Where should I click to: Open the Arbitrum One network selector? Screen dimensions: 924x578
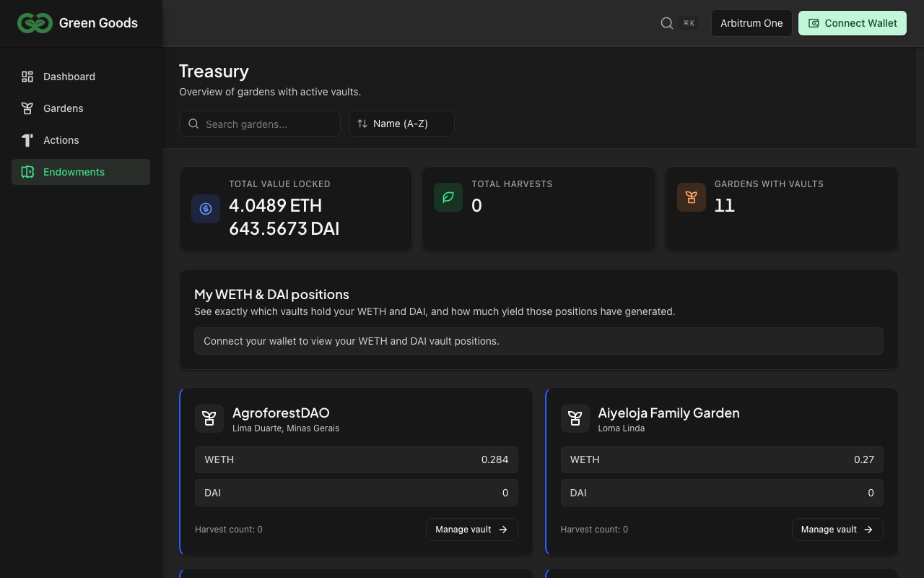[751, 23]
